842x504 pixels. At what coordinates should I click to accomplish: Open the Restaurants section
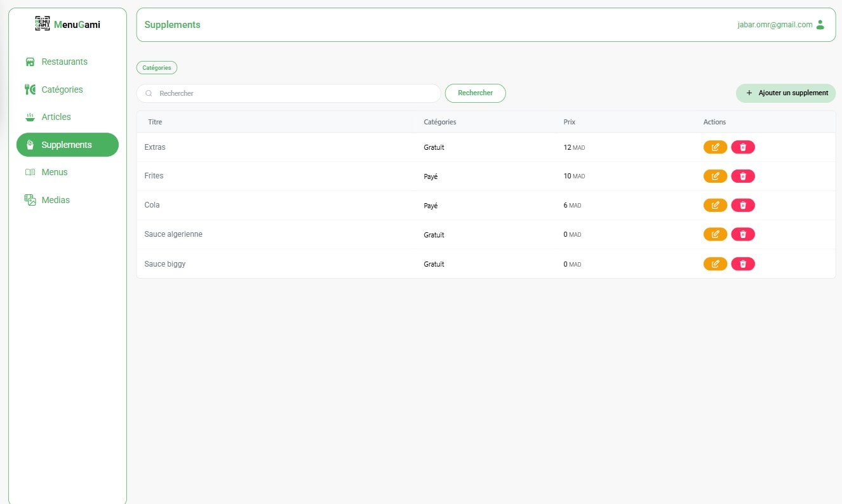[x=64, y=62]
